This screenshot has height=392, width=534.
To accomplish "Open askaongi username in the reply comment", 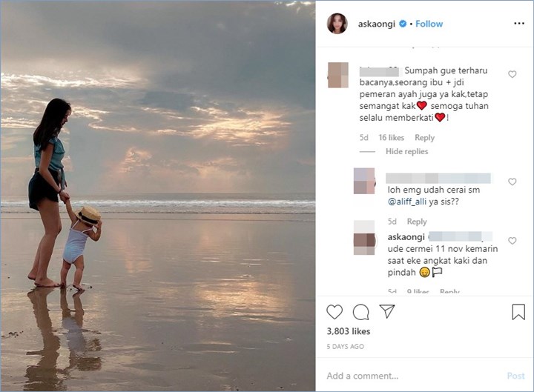I will [x=407, y=236].
